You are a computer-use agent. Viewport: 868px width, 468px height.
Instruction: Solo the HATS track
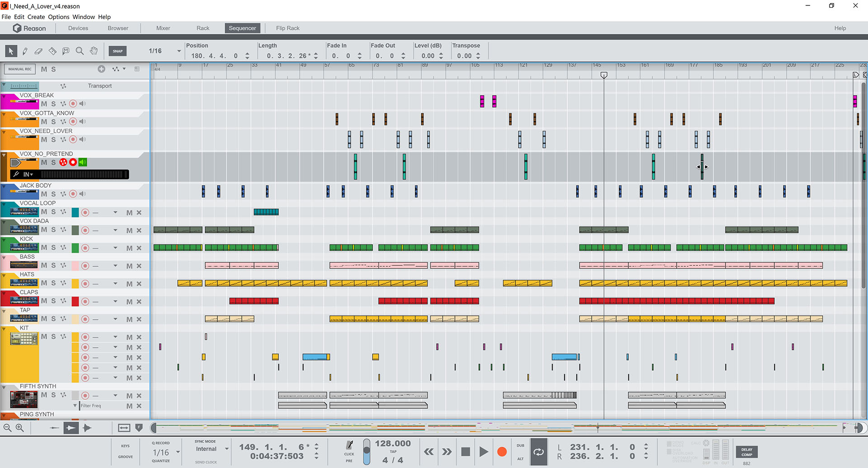click(x=53, y=283)
